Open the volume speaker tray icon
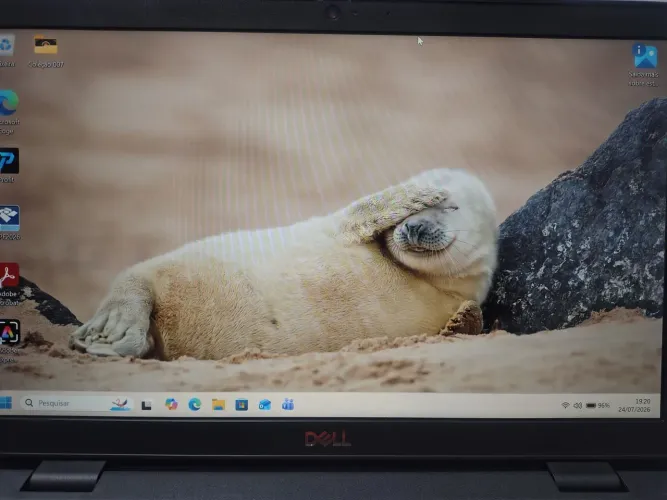This screenshot has width=667, height=500. (577, 406)
